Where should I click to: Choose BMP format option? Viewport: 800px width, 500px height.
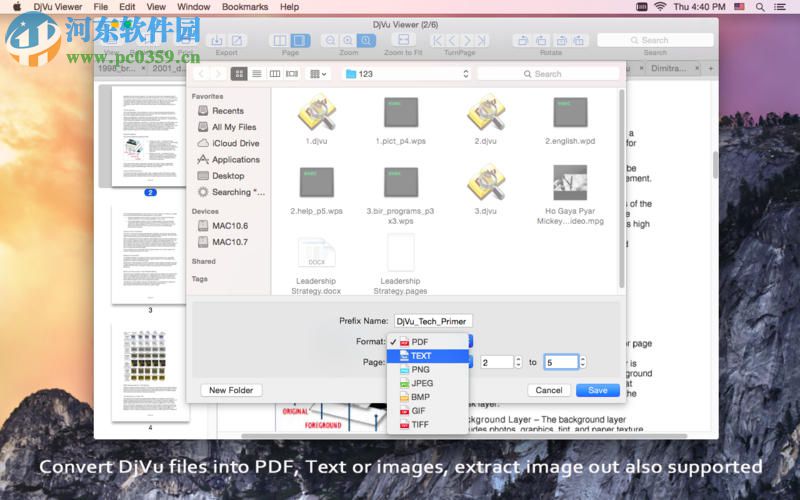[428, 397]
